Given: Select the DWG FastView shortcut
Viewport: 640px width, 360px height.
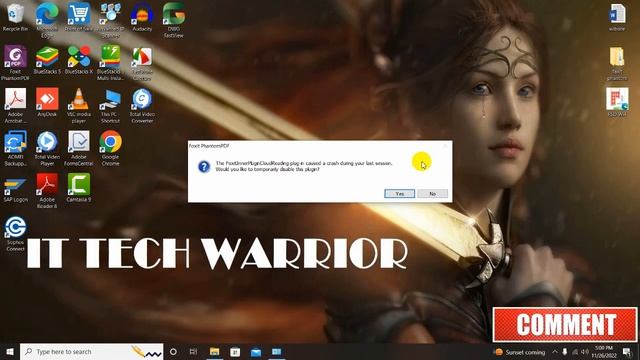Looking at the screenshot, I should pyautogui.click(x=174, y=20).
